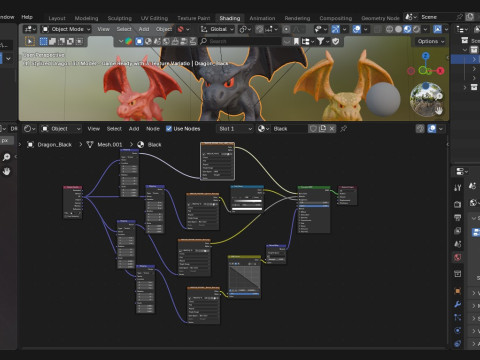Toggle proportional editing

[x=286, y=29]
